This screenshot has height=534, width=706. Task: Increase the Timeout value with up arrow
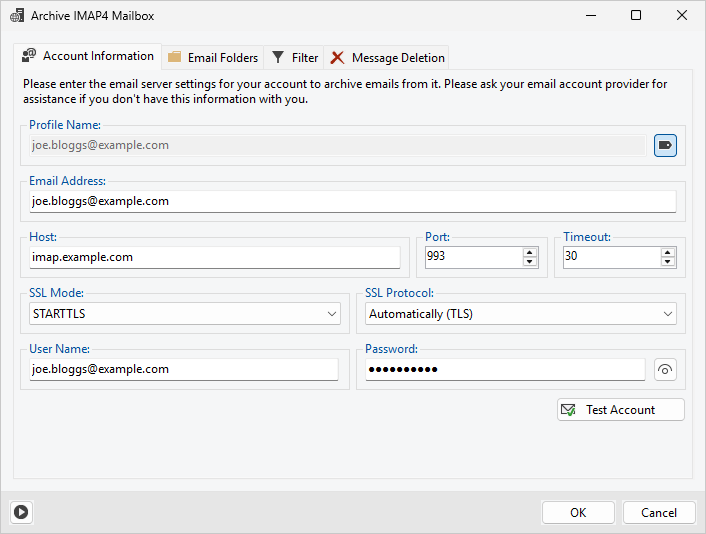click(668, 252)
